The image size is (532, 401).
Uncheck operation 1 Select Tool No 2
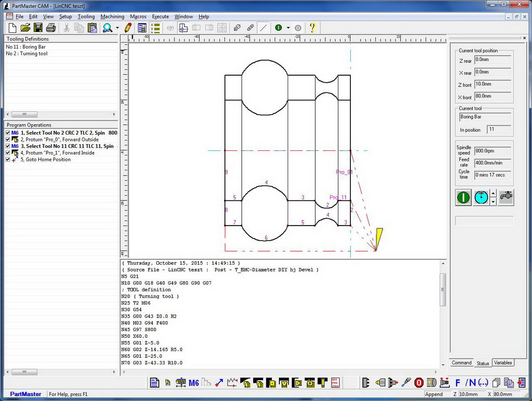click(8, 133)
